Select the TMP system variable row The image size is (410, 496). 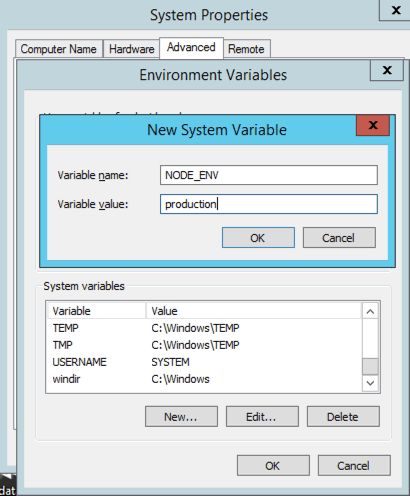coord(204,345)
